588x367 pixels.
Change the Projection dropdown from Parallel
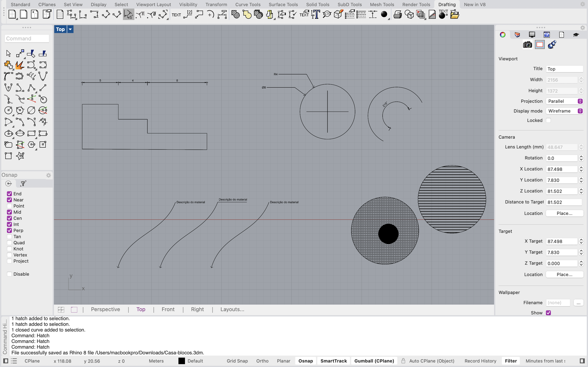(x=564, y=101)
